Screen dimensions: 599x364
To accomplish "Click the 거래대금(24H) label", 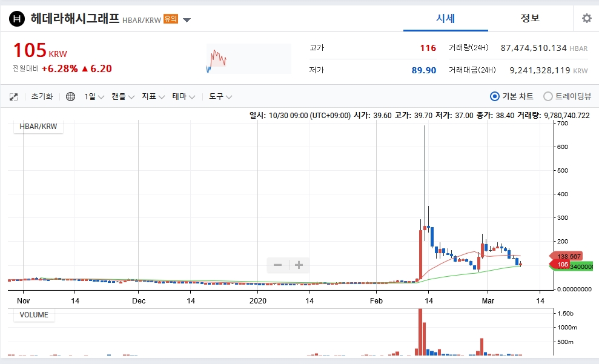I will pos(472,70).
